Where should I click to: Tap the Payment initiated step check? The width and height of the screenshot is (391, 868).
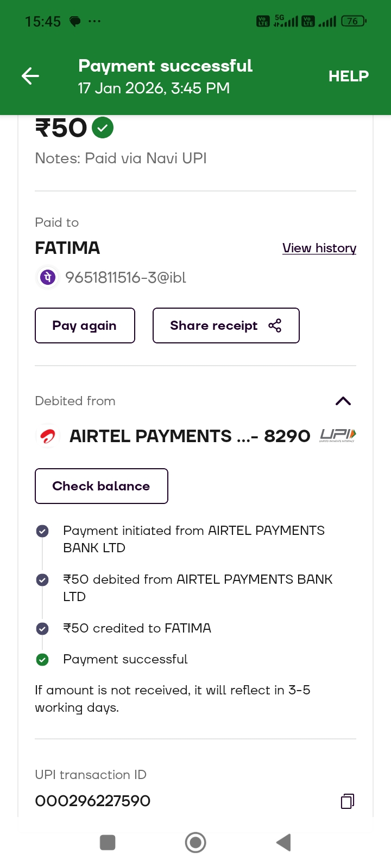pos(42,531)
